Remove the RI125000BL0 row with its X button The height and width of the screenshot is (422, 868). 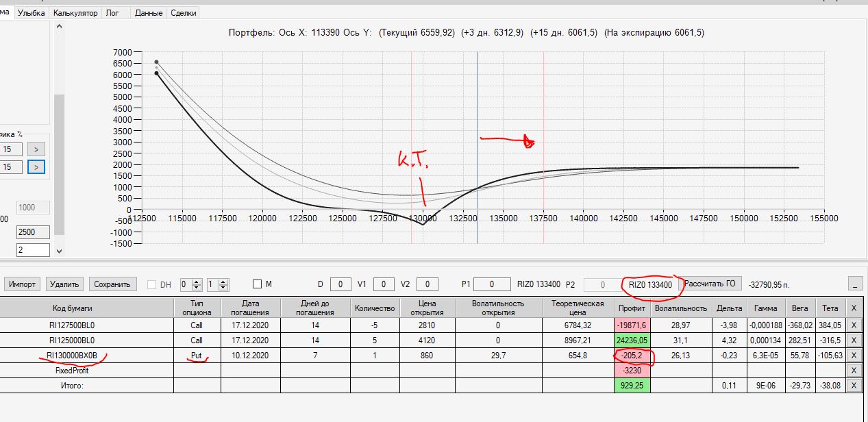pos(853,340)
